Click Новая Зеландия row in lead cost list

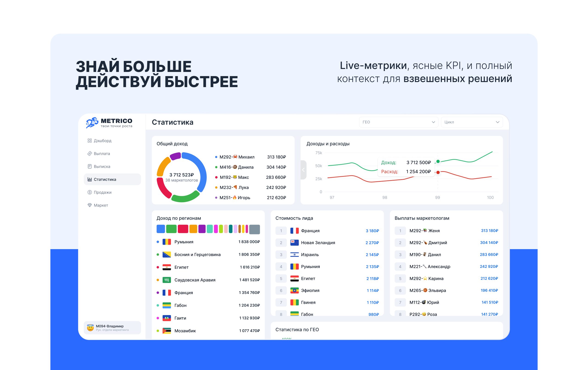pos(318,243)
